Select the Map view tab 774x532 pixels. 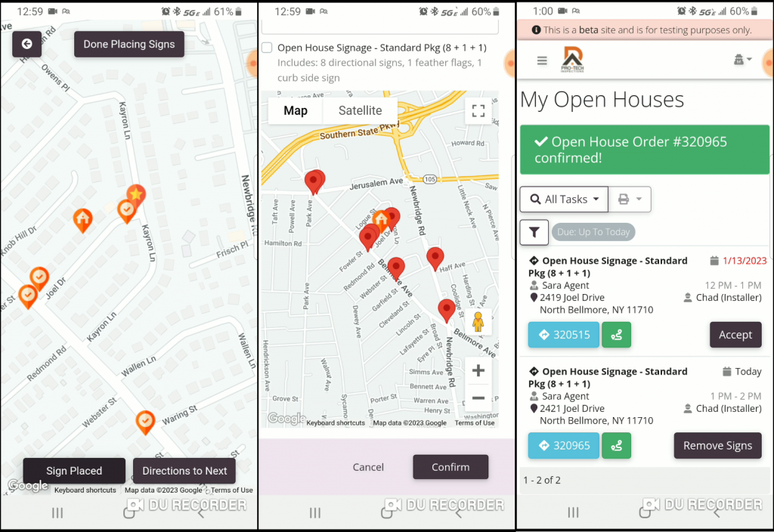tap(295, 111)
